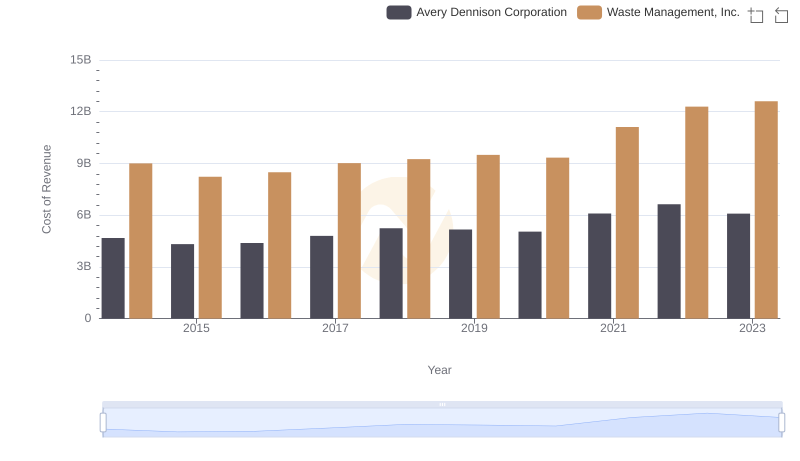The height and width of the screenshot is (461, 800).
Task: Click the Avery Dennison 2015 bar
Action: [x=182, y=281]
